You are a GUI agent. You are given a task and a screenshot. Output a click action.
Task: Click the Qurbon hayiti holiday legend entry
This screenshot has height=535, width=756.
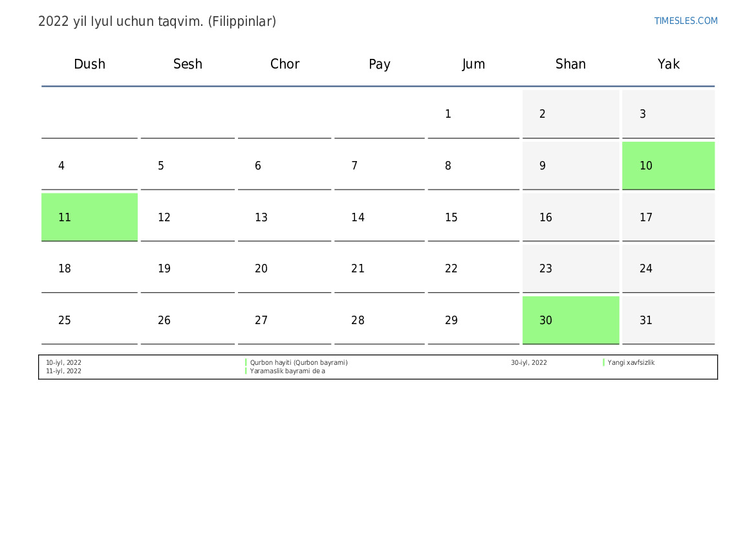(299, 363)
